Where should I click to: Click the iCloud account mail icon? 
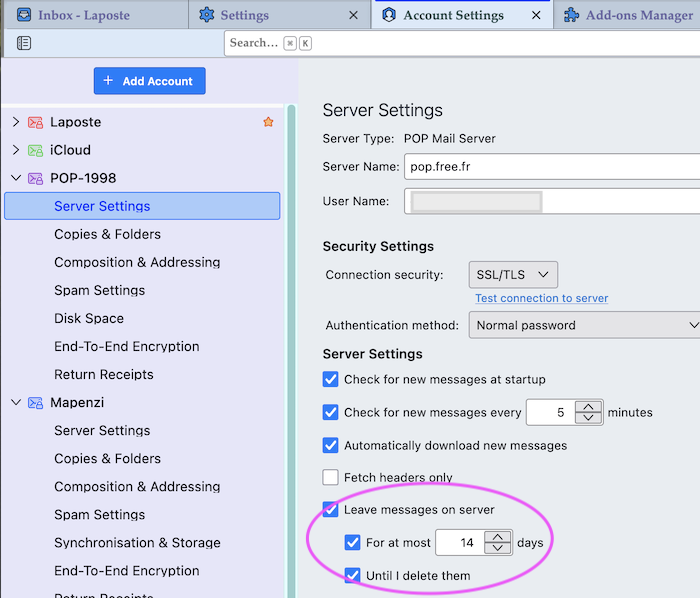[x=35, y=150]
